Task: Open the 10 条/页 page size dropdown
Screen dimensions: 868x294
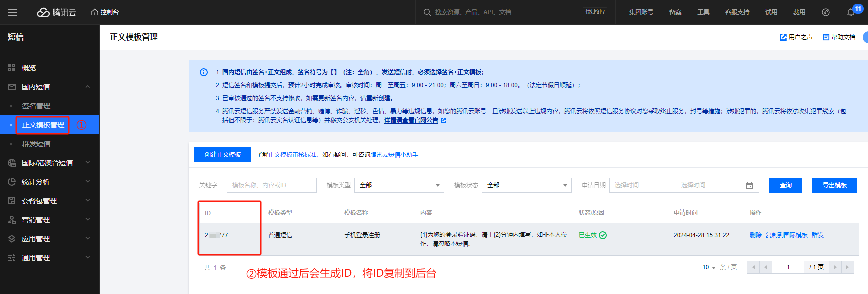Action: 709,267
